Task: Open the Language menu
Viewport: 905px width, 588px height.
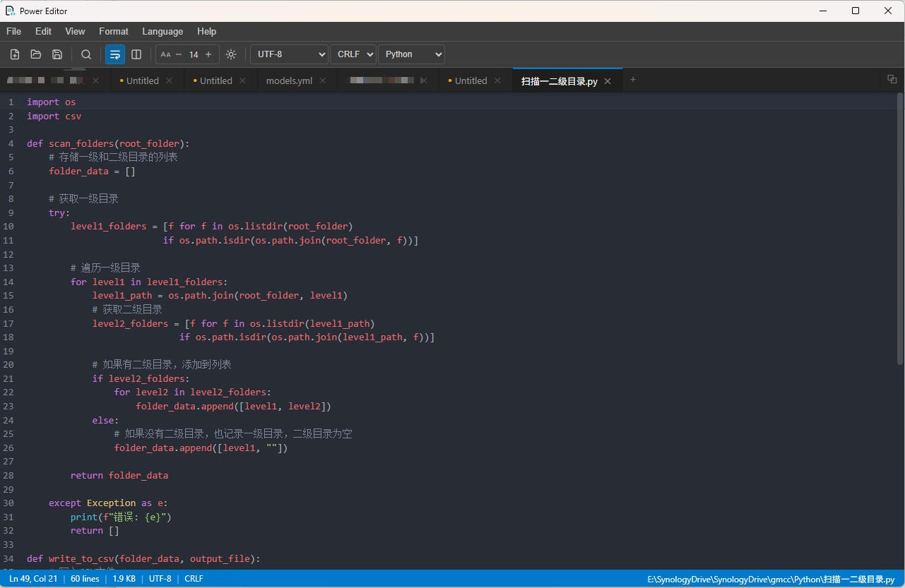Action: point(162,31)
